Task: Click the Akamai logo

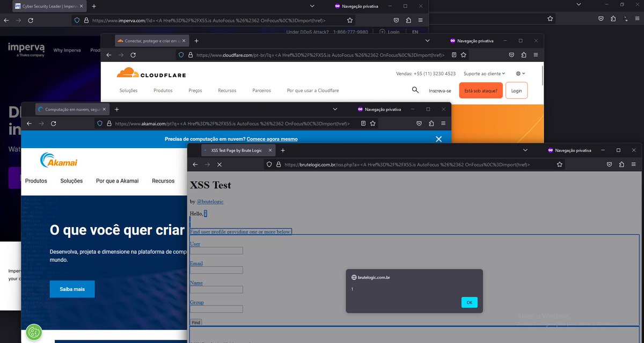Action: point(58,160)
